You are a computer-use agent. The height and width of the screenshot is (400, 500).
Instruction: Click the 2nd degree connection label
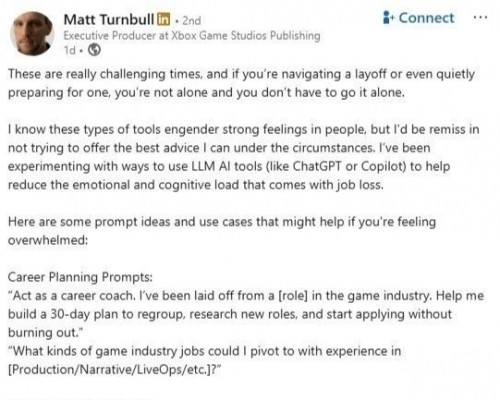192,21
